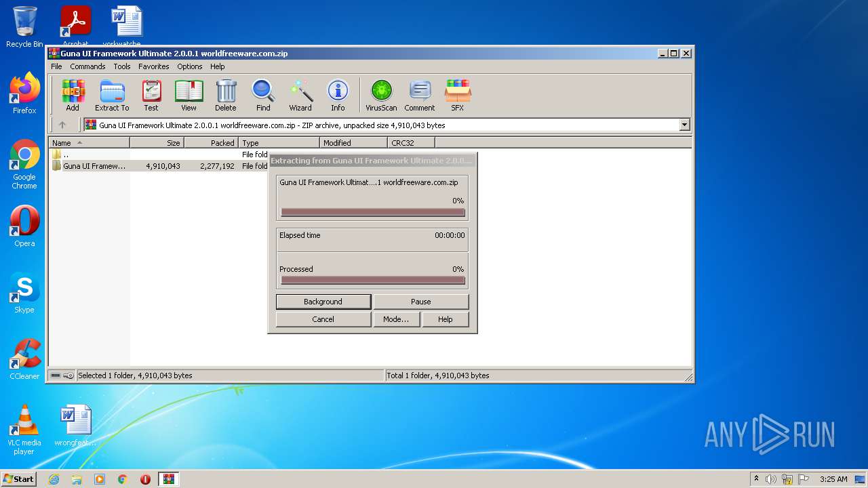Click the network tray icon
Image resolution: width=868 pixels, height=488 pixels.
point(787,479)
